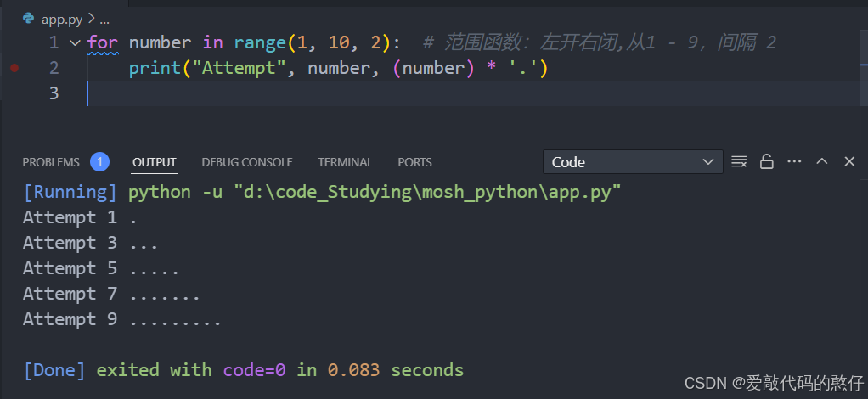The image size is (868, 399).
Task: Click the 'for' keyword with warning squiggle
Action: pos(103,42)
